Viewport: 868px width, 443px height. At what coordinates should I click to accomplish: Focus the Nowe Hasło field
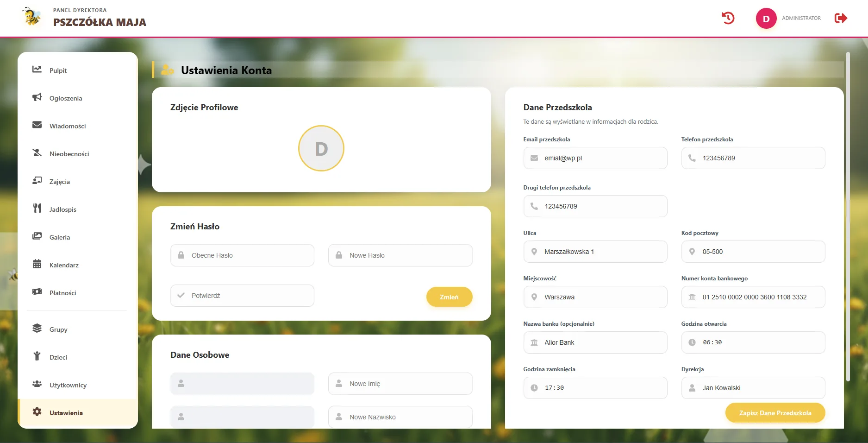pyautogui.click(x=400, y=255)
